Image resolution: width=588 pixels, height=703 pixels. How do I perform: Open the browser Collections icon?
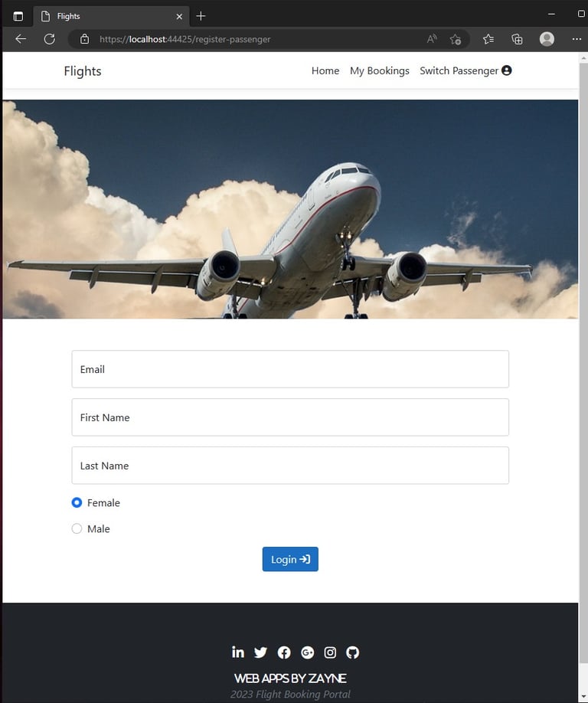click(518, 39)
